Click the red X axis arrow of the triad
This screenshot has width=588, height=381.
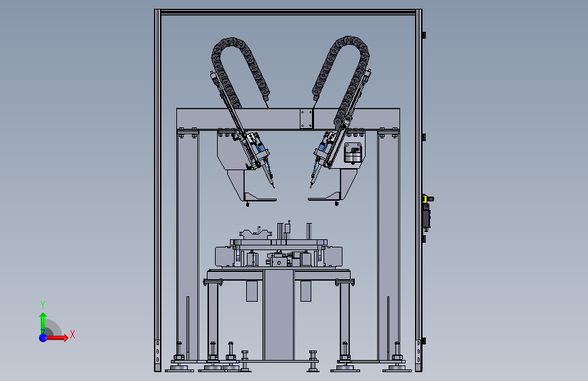pos(56,338)
